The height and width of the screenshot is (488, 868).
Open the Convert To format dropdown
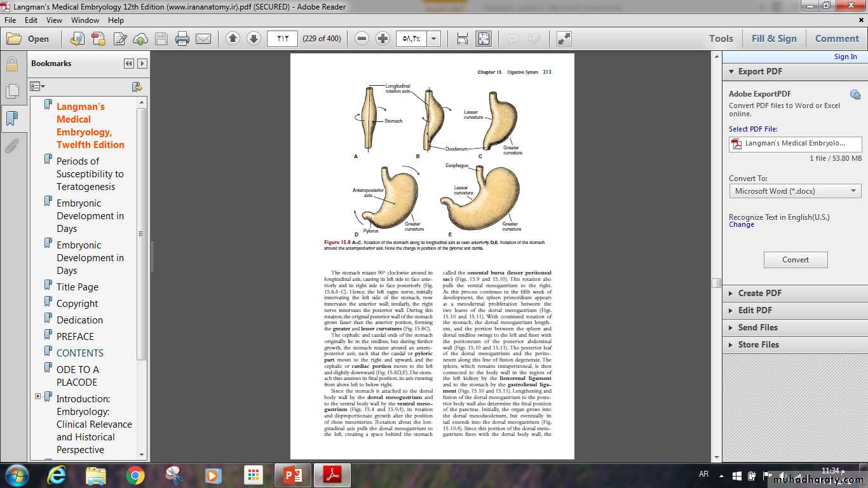[x=795, y=191]
